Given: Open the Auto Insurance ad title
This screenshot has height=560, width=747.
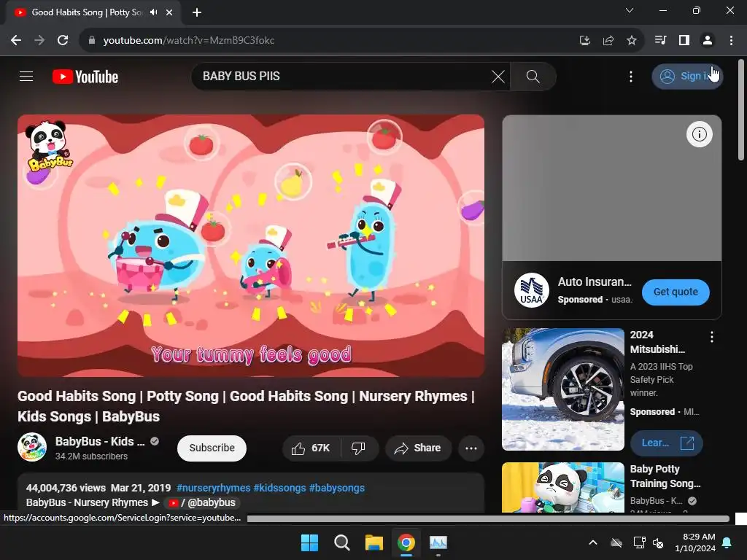Looking at the screenshot, I should pyautogui.click(x=595, y=282).
